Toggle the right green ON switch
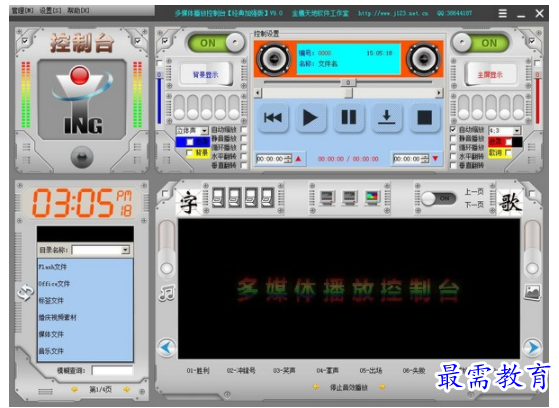The image size is (559, 408). click(480, 43)
